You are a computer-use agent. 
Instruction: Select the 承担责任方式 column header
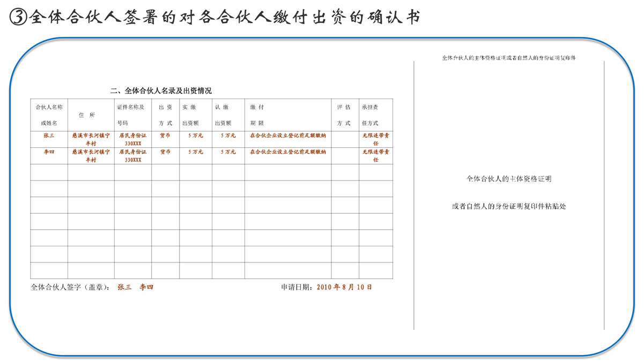[x=375, y=115]
